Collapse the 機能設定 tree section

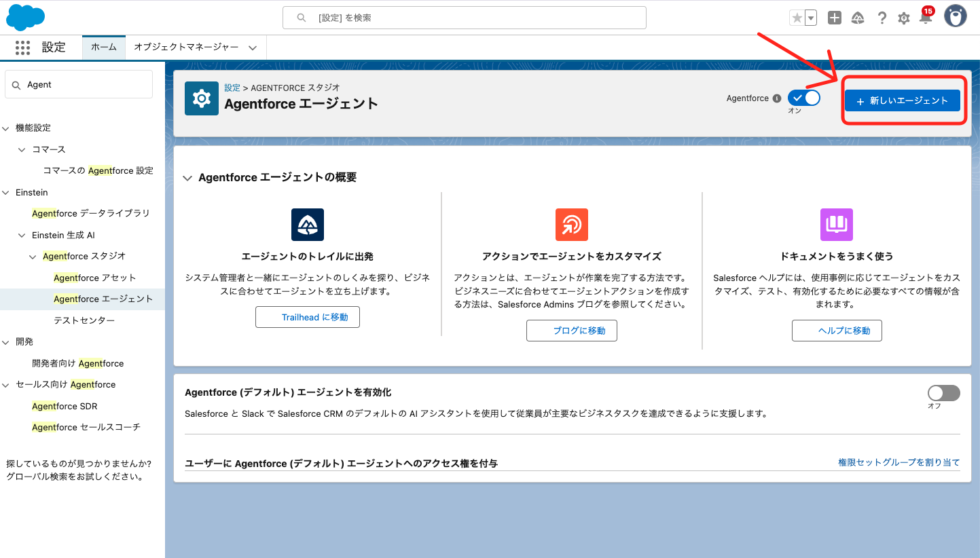[x=7, y=128]
